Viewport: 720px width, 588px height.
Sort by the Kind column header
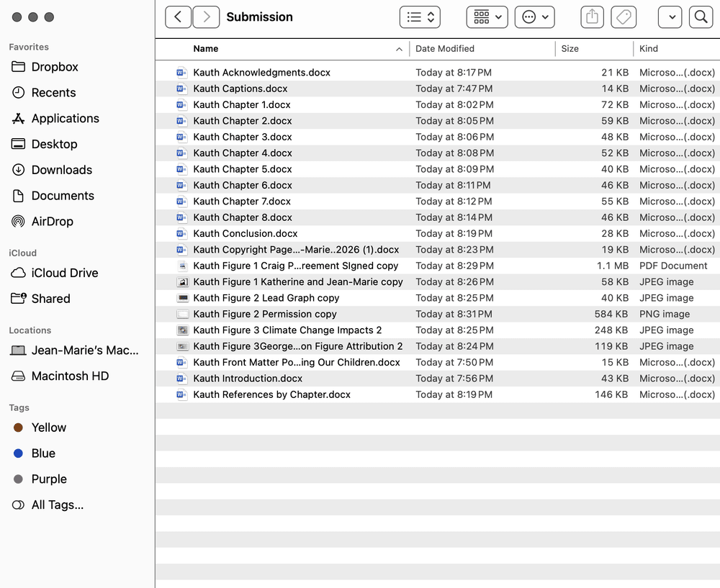click(649, 49)
